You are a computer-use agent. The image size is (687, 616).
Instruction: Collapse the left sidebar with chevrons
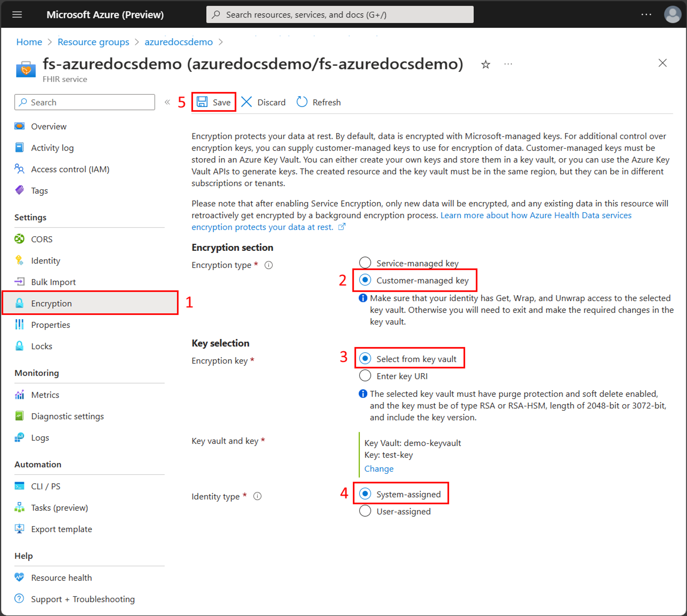click(x=167, y=102)
